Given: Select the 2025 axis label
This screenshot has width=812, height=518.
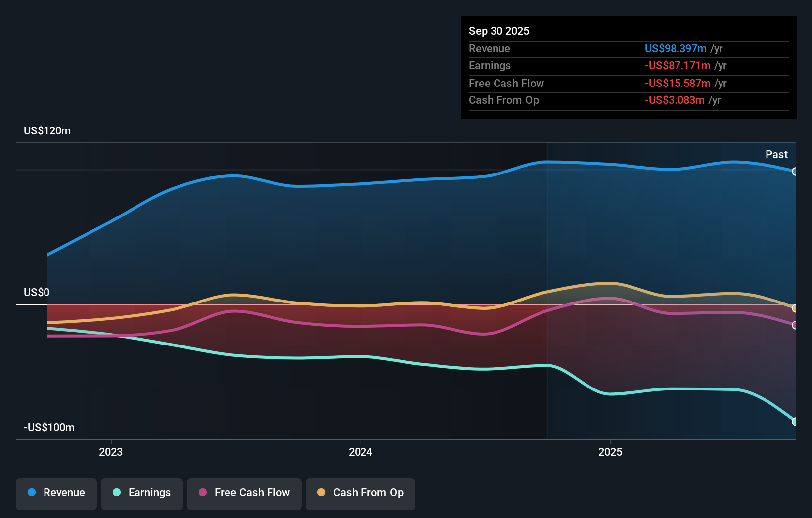Looking at the screenshot, I should (x=610, y=451).
